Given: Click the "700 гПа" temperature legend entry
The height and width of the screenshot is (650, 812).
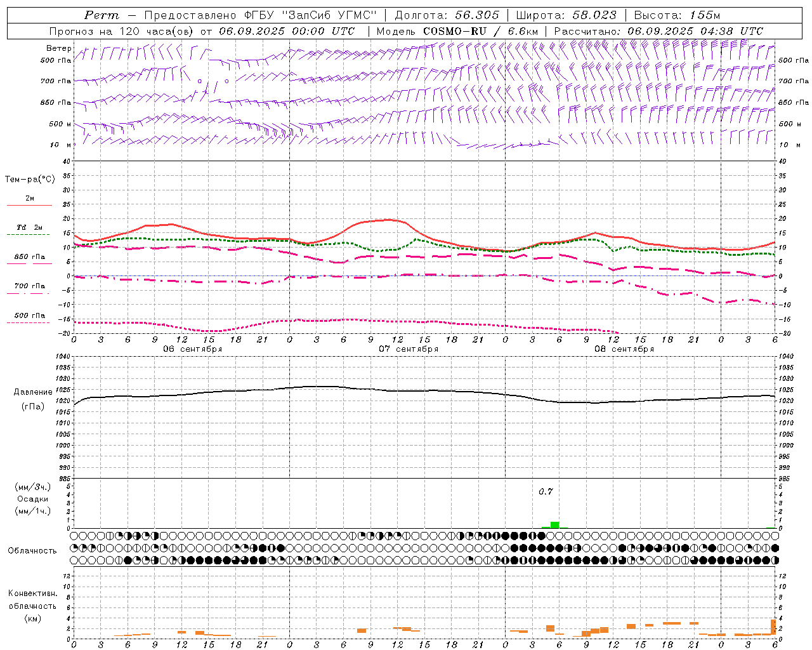Looking at the screenshot, I should click(x=30, y=286).
